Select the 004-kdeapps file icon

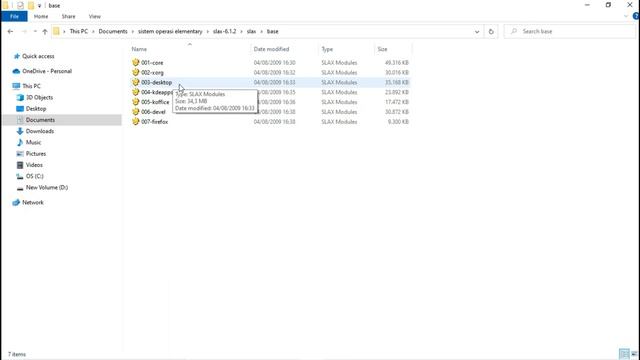click(x=136, y=92)
